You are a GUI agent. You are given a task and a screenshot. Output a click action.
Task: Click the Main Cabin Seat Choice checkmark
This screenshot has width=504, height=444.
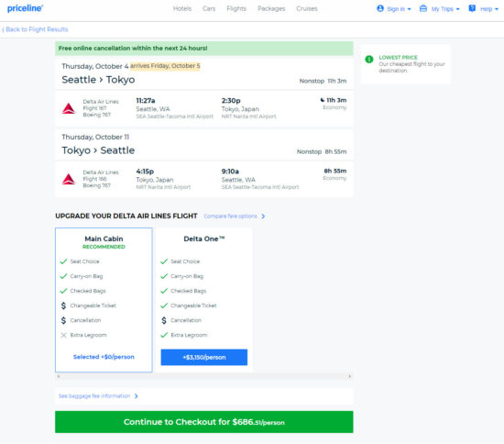(63, 261)
